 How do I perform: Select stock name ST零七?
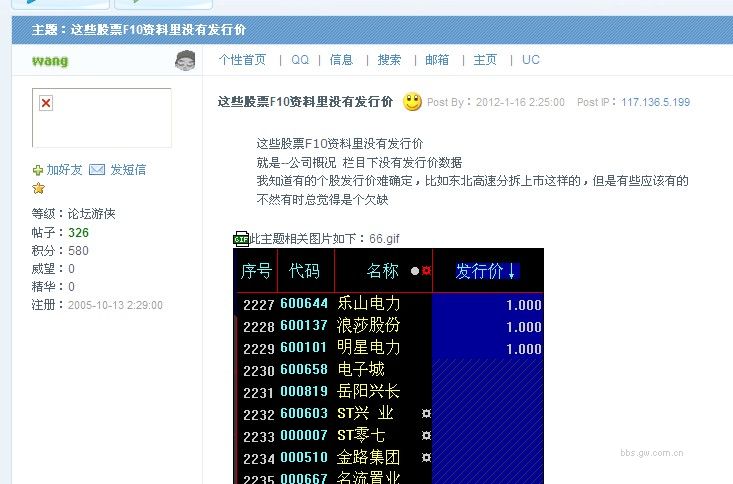361,435
